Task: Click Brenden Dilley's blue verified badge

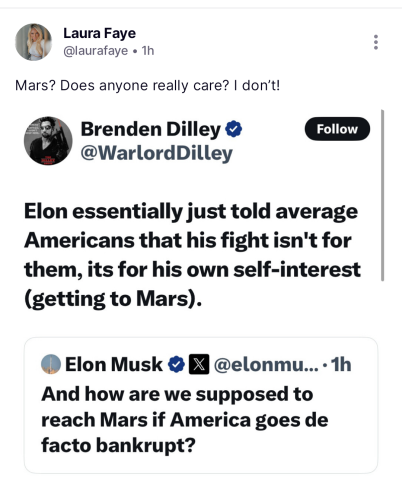Action: coord(234,129)
